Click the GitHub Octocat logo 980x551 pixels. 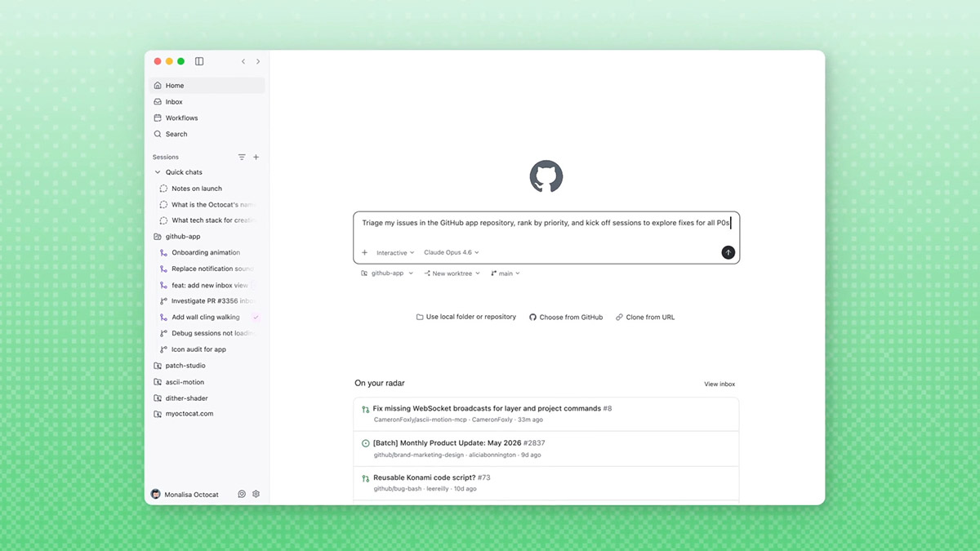coord(546,176)
